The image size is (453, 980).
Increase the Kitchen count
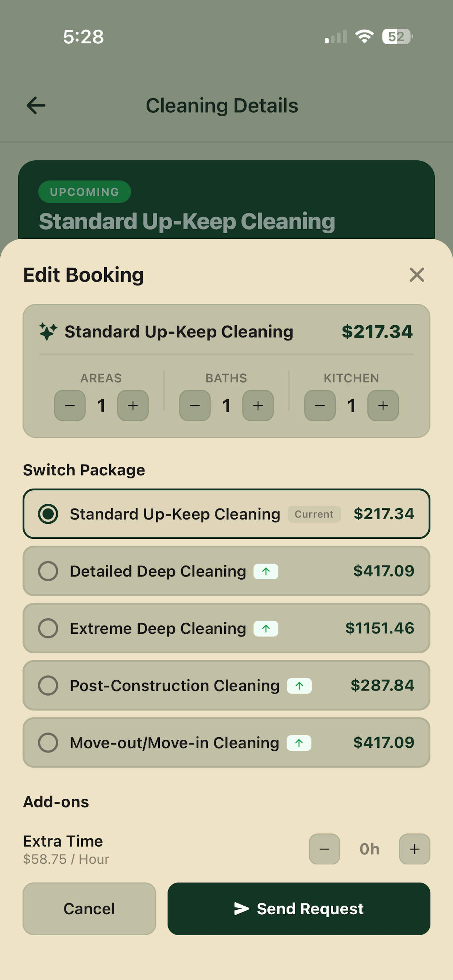click(383, 405)
